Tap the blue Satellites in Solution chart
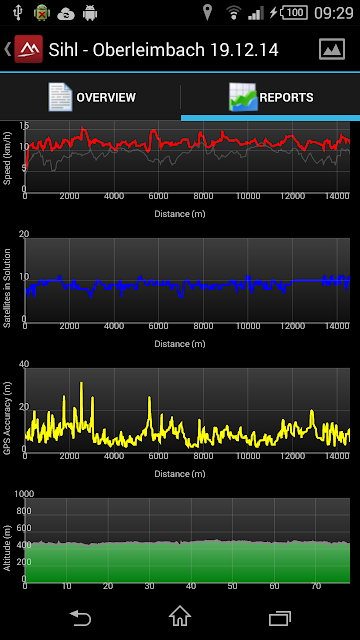This screenshot has width=360, height=640. [x=187, y=280]
